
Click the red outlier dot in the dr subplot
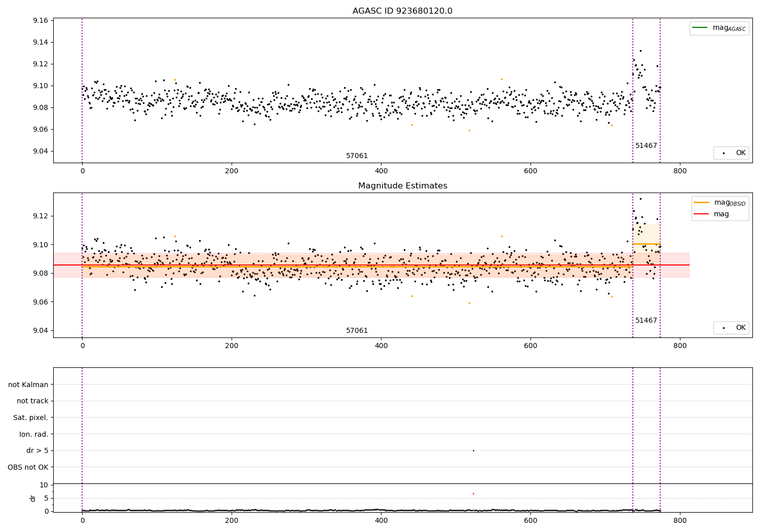(x=473, y=493)
